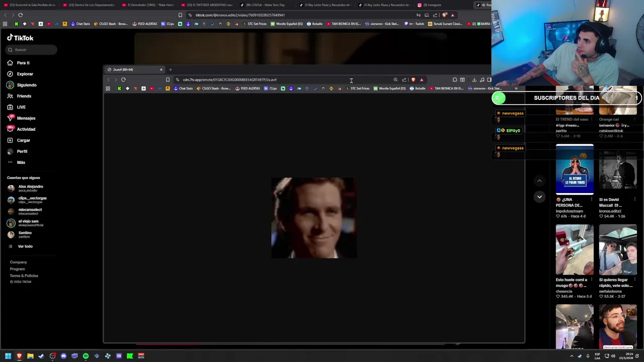The height and width of the screenshot is (362, 644).
Task: Go to Siguiendo in TikTok sidebar
Action: pos(22,85)
